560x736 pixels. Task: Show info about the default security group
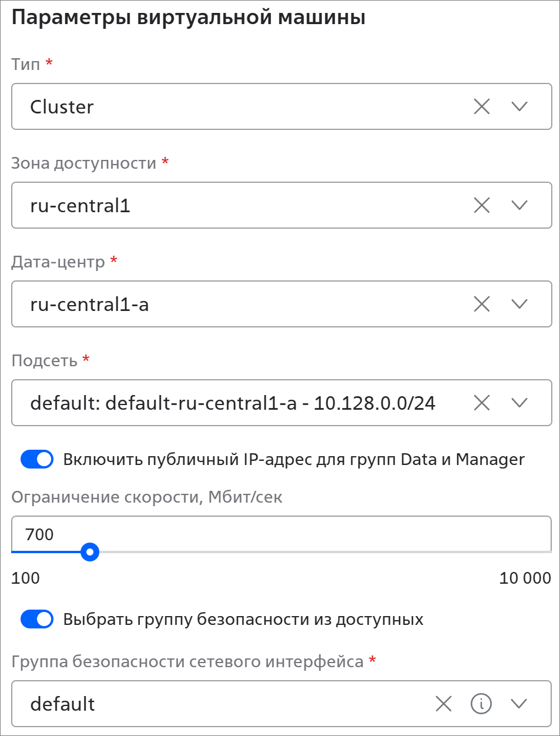point(481,704)
